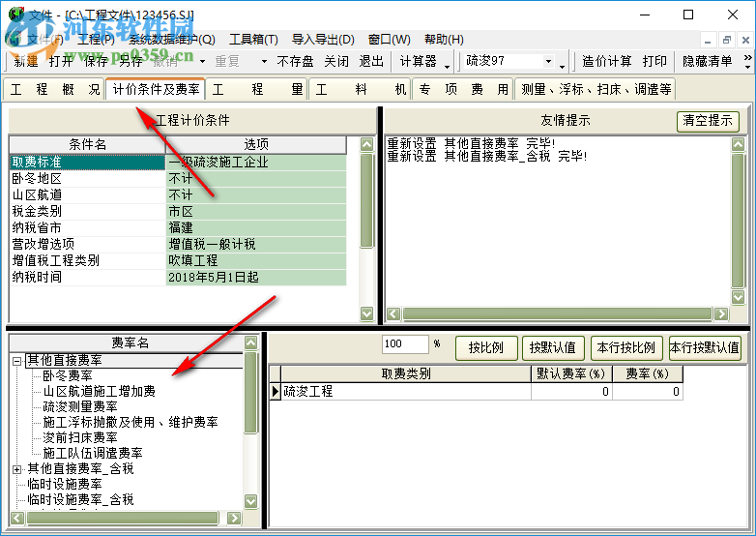Click down arrow of rate tree scrollbar
This screenshot has width=756, height=536.
pos(250,502)
